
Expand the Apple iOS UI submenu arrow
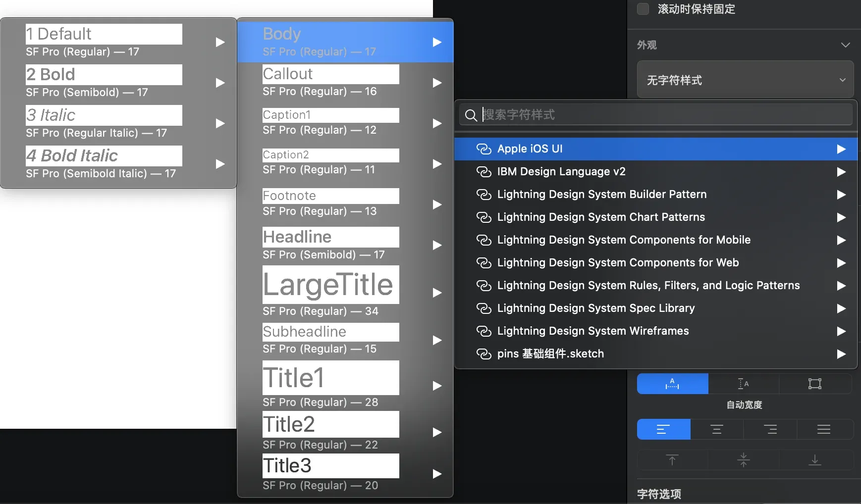point(841,149)
